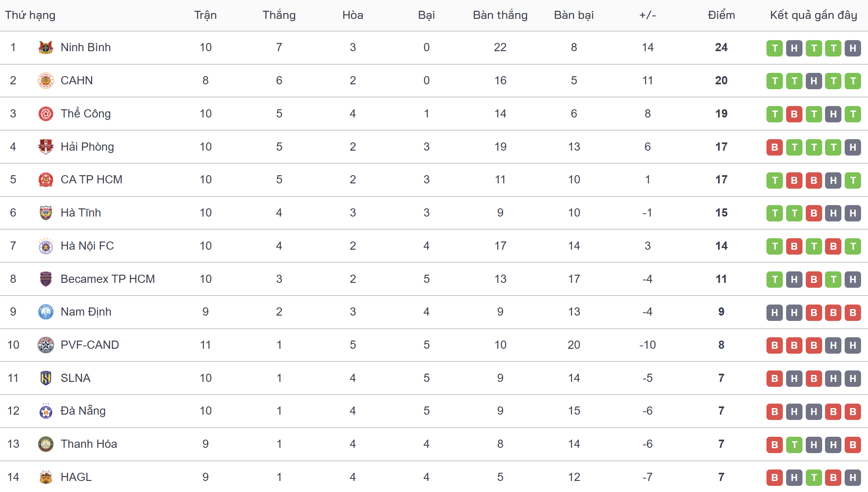The width and height of the screenshot is (868, 492).
Task: Click the SLNA club badge
Action: (45, 378)
